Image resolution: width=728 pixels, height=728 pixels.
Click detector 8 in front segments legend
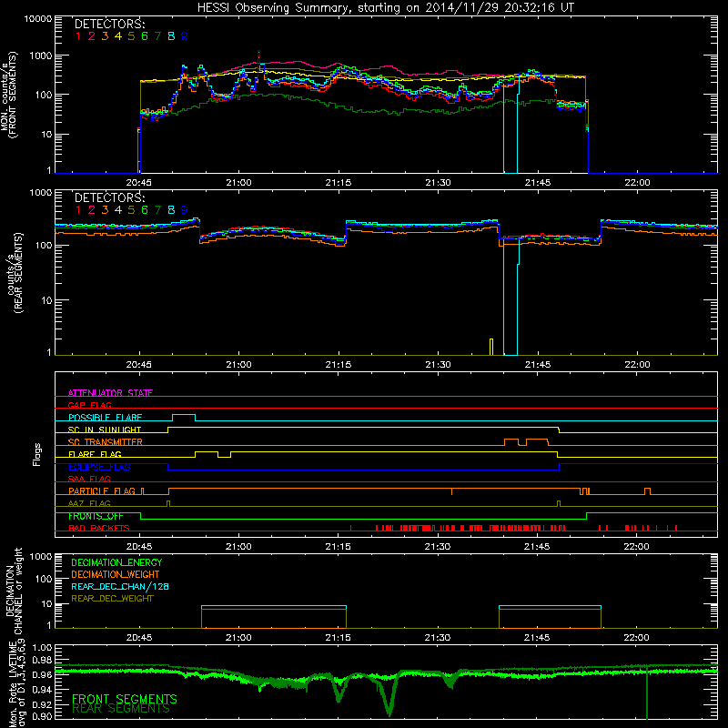click(171, 36)
